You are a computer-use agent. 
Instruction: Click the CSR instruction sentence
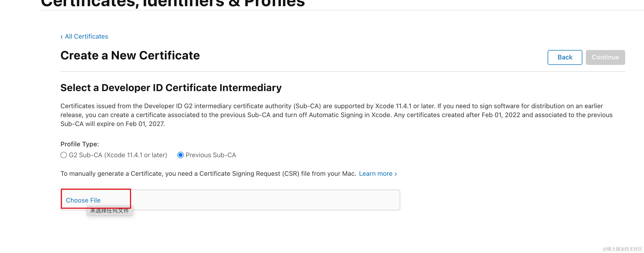tap(208, 174)
